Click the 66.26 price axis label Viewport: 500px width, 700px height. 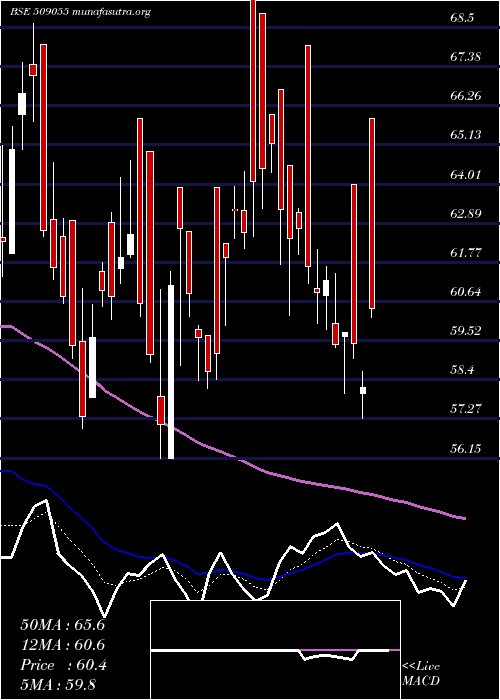(x=466, y=96)
